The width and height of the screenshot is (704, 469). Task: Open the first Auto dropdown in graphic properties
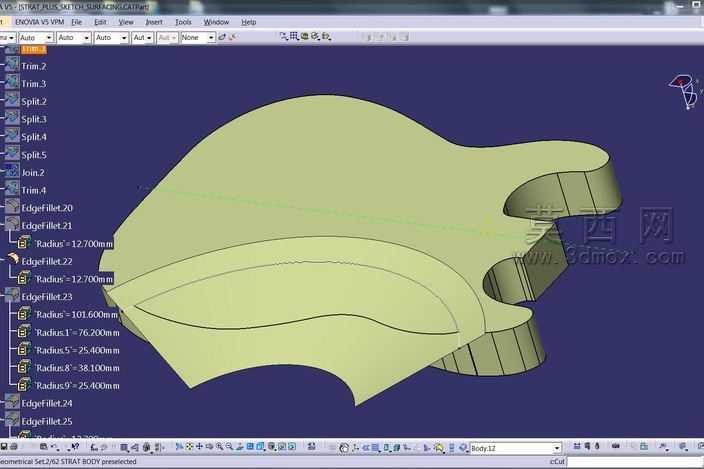[x=36, y=38]
